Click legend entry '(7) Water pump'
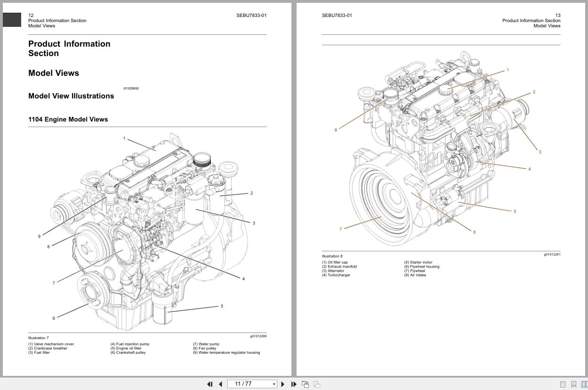Image resolution: width=588 pixels, height=390 pixels. pyautogui.click(x=206, y=344)
